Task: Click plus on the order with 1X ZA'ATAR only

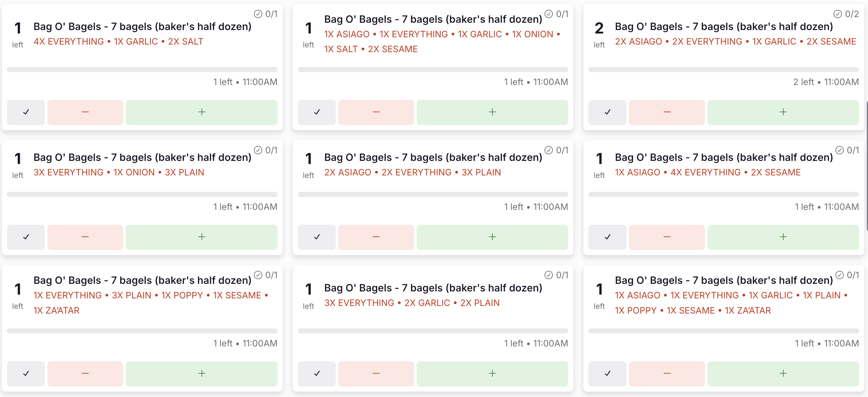Action: (x=202, y=373)
